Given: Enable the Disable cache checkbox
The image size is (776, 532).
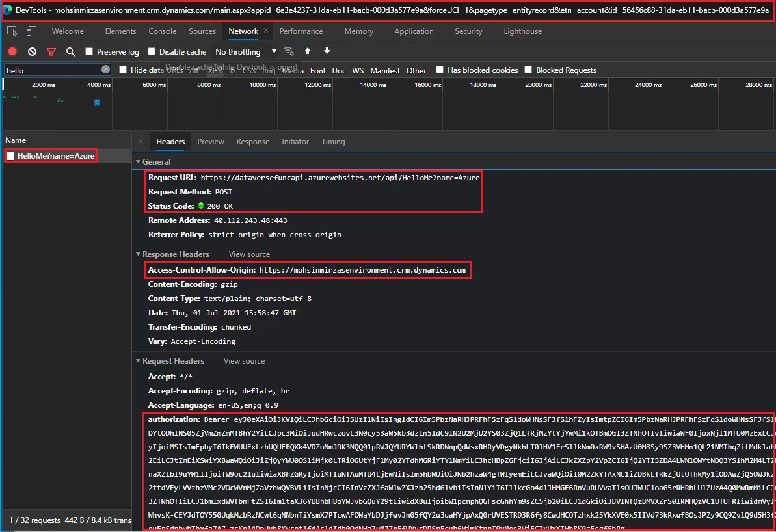Looking at the screenshot, I should [152, 51].
